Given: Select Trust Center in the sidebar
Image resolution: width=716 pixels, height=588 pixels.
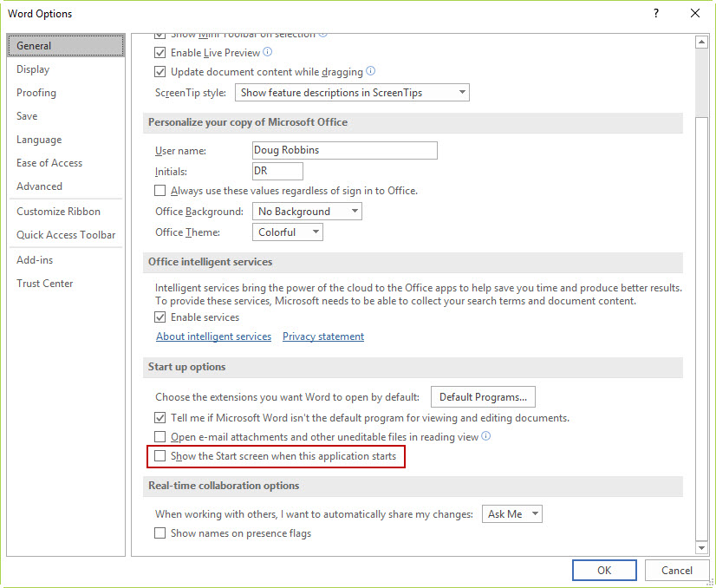Looking at the screenshot, I should (x=45, y=284).
